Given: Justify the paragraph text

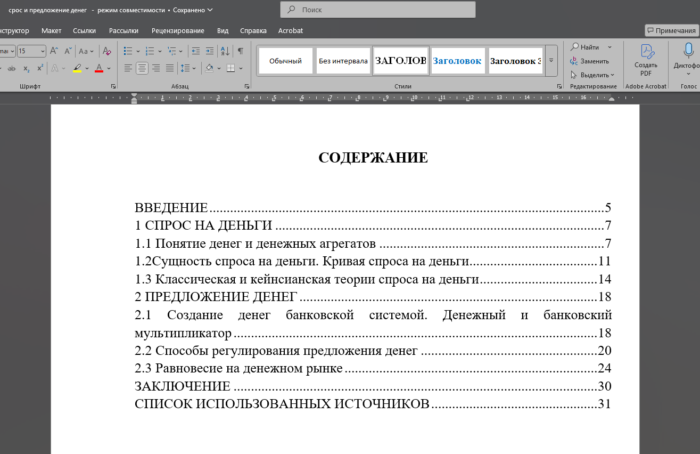Looking at the screenshot, I should tap(170, 68).
